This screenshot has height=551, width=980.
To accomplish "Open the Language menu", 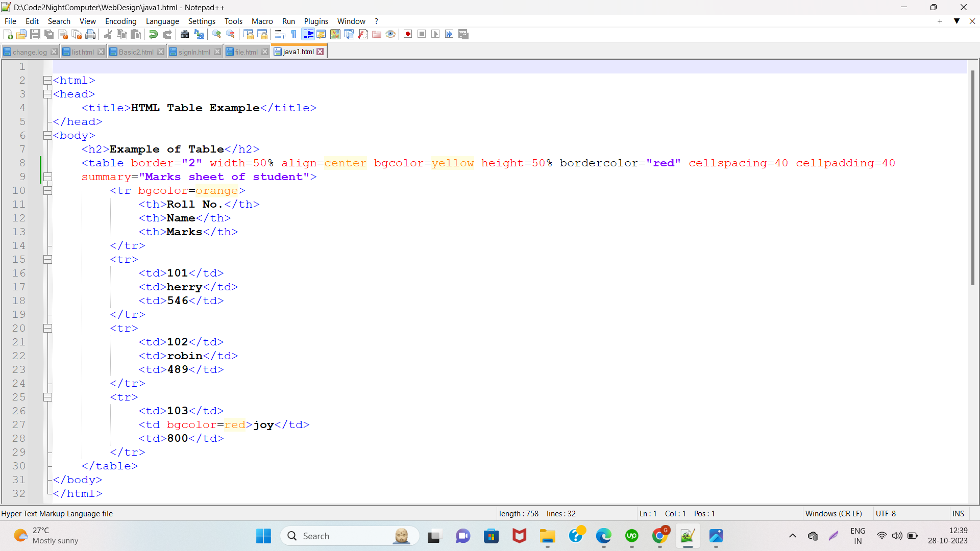I will click(162, 21).
